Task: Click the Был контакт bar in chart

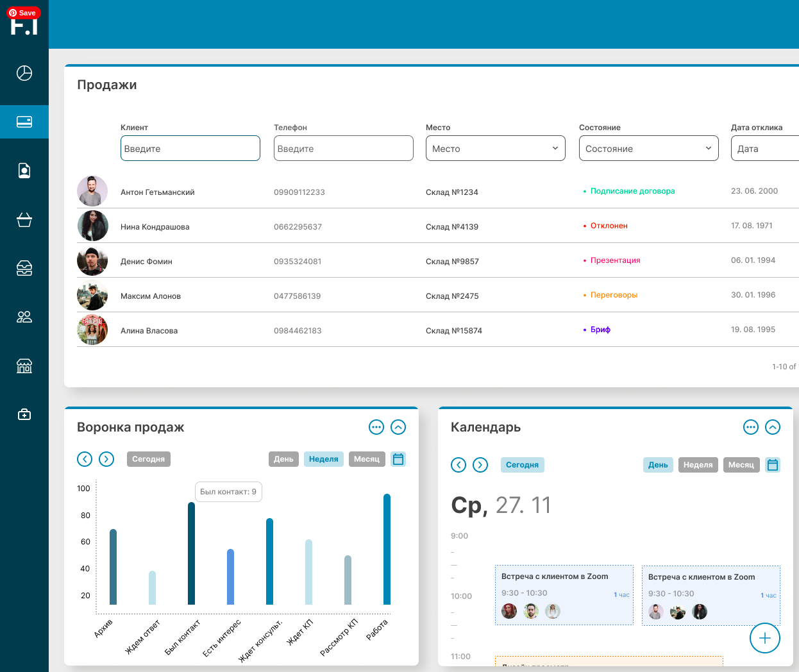Action: tap(191, 553)
